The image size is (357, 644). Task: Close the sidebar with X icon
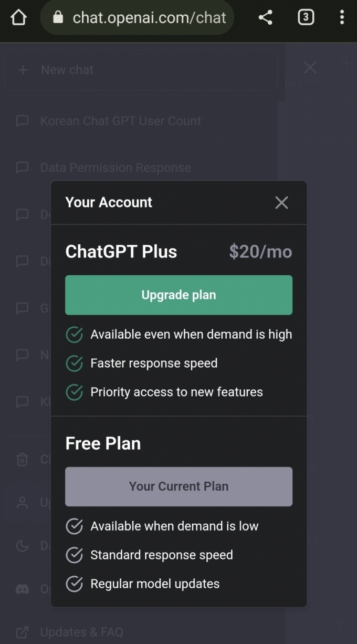click(x=310, y=67)
